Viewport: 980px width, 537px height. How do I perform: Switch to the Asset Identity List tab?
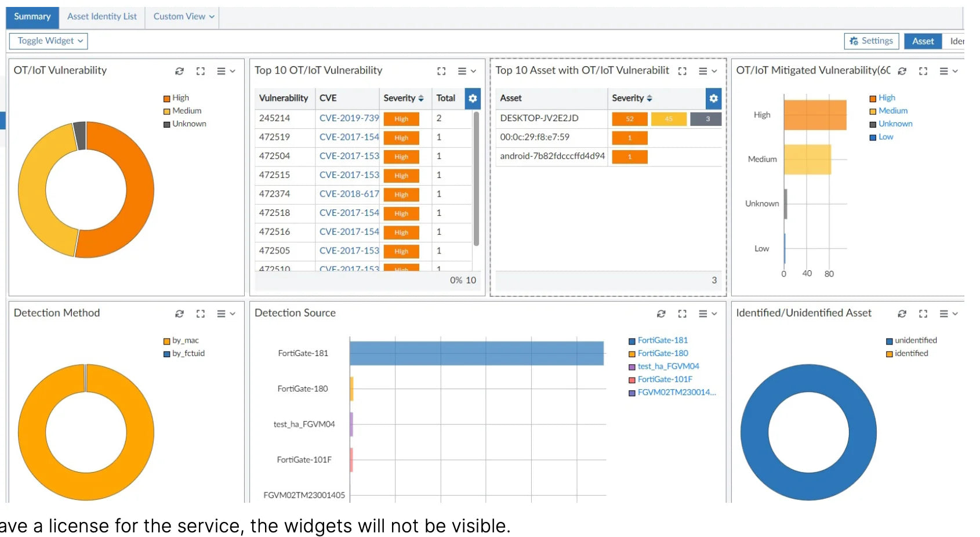[102, 17]
